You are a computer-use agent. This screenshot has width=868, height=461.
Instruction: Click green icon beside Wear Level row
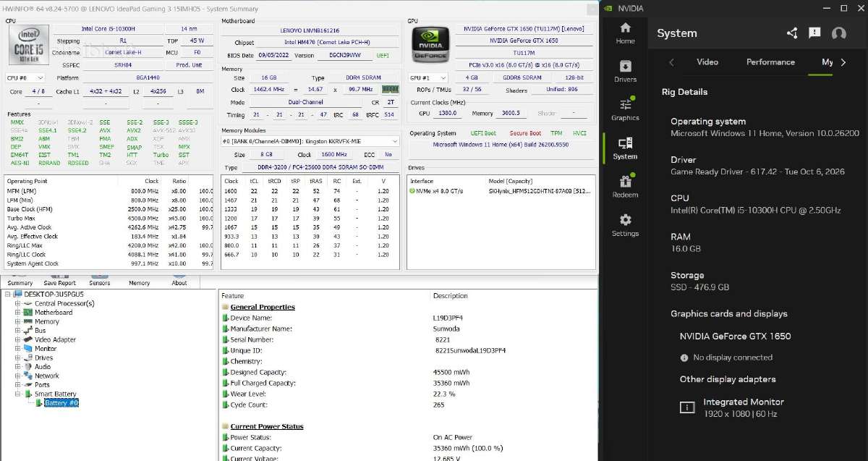pyautogui.click(x=226, y=394)
